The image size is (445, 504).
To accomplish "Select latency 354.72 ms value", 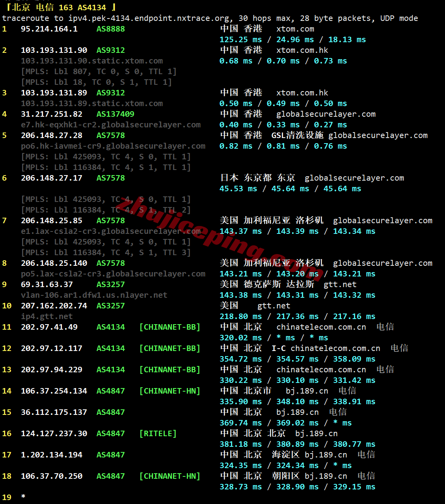I will (240, 359).
